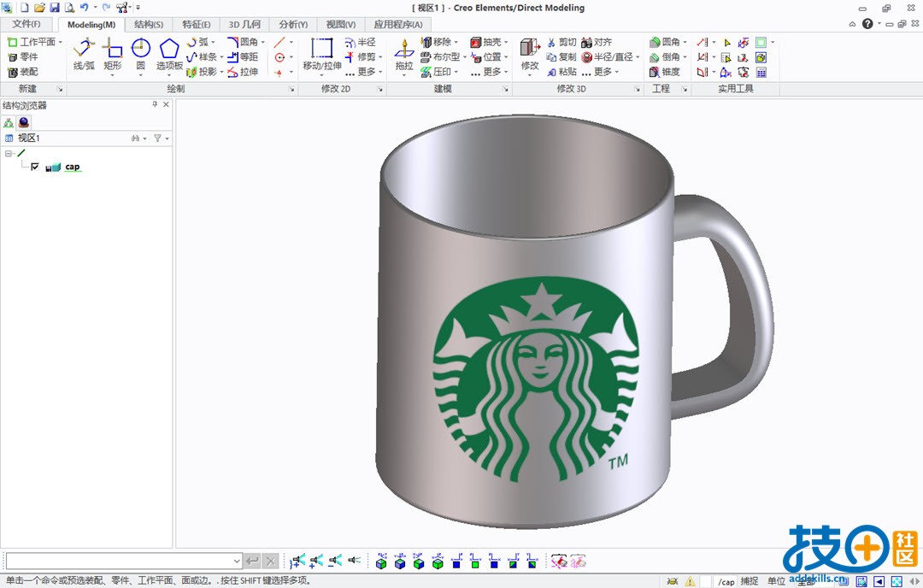
Task: Select the 圆 circle tool
Action: [141, 54]
